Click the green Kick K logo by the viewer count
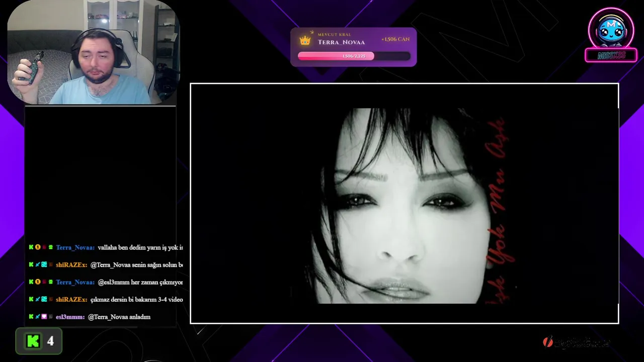 [x=33, y=341]
